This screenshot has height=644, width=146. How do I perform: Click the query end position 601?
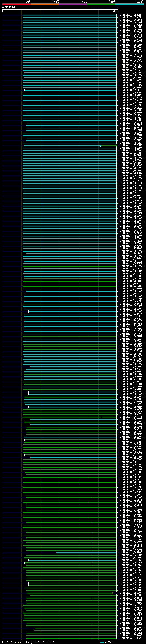(x=115, y=11)
